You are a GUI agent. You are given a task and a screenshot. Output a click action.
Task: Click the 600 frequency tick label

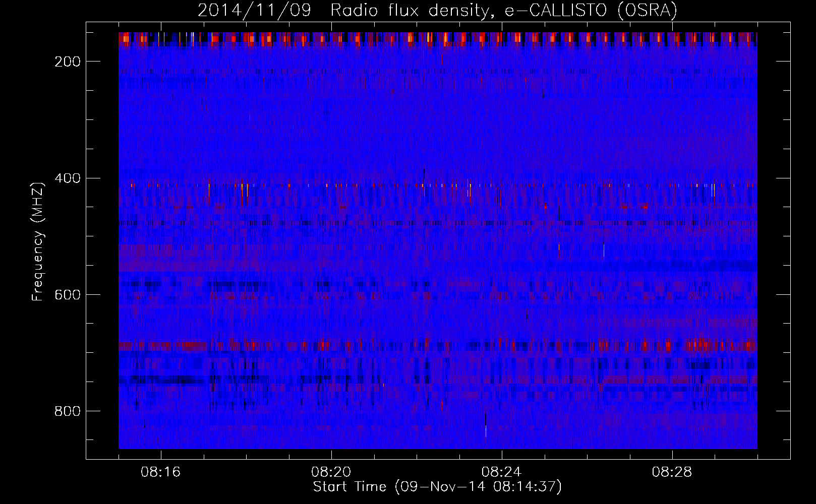pos(68,295)
